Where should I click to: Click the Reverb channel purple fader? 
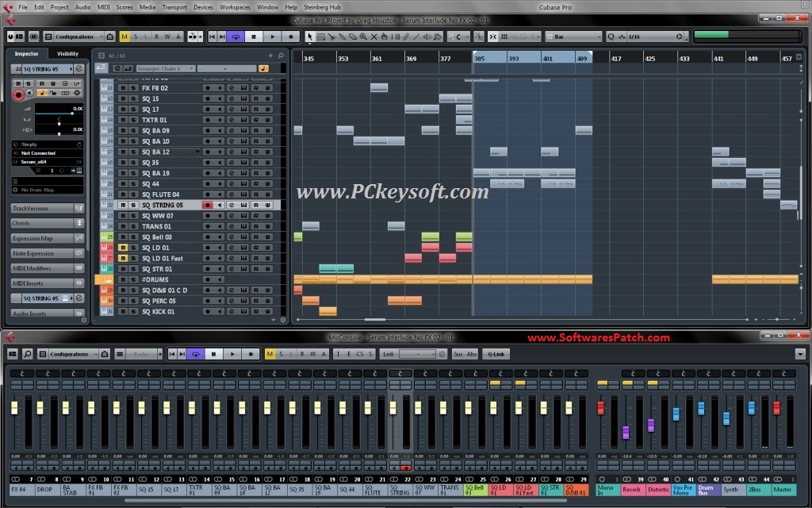coord(626,433)
